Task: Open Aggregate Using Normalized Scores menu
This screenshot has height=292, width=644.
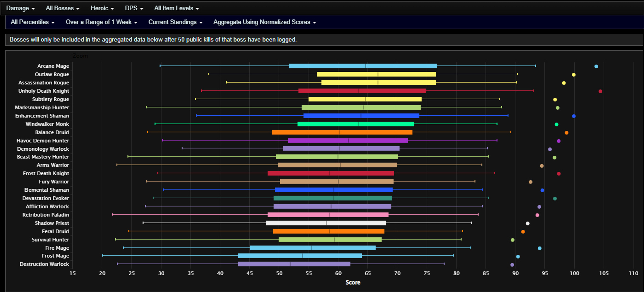Action: (x=265, y=22)
